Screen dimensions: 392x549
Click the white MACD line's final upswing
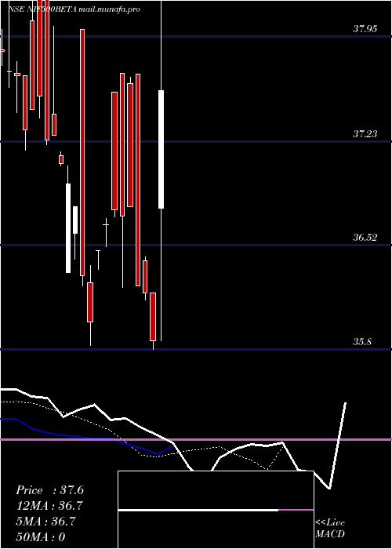(337, 445)
